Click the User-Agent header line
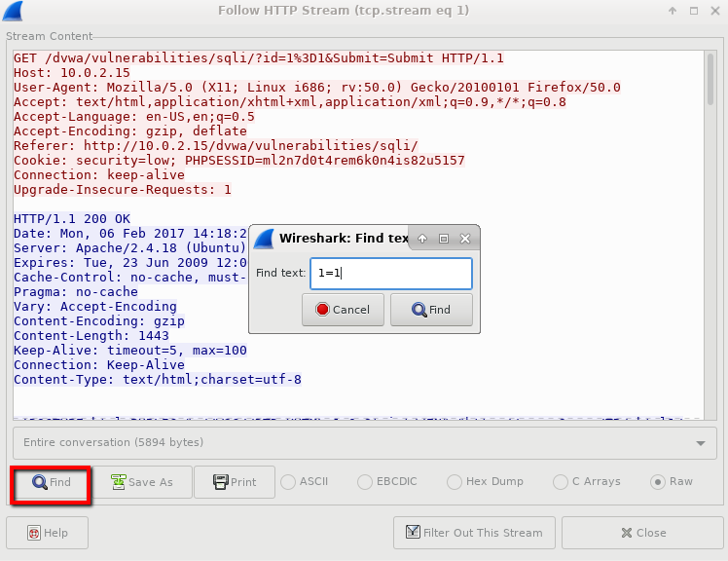This screenshot has height=561, width=728. point(317,88)
